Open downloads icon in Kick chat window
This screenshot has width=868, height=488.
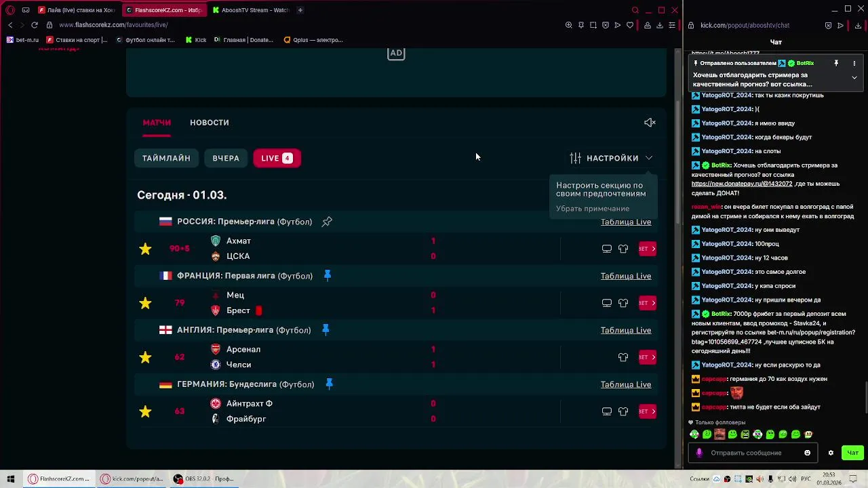(858, 26)
